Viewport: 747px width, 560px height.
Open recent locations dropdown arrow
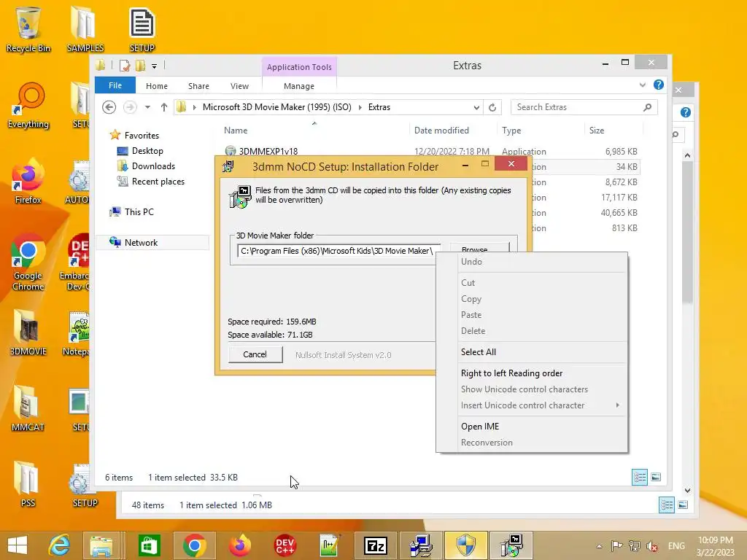[147, 107]
